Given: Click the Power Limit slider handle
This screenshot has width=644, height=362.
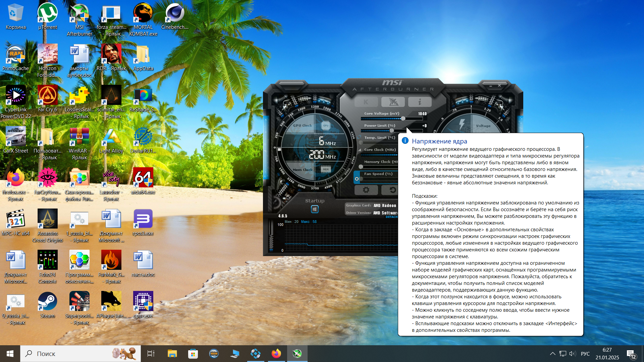Looking at the screenshot, I should (391, 130).
